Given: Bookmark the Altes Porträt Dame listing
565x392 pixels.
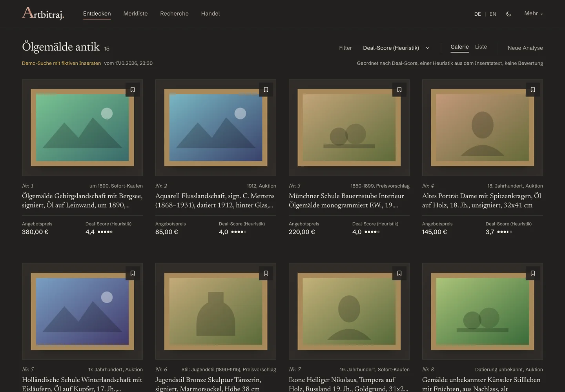Looking at the screenshot, I should (x=533, y=90).
